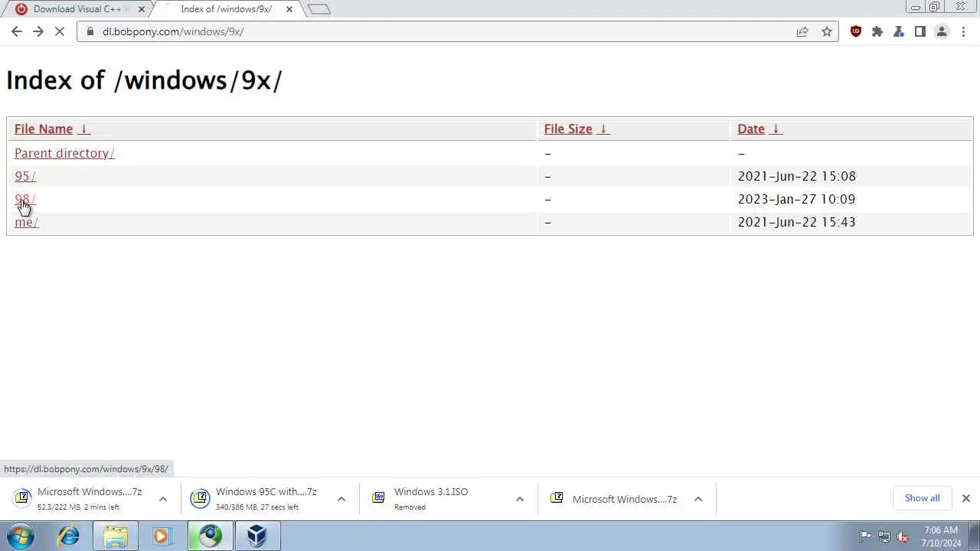Click the date 2021-Jun-22 15:08
980x551 pixels.
click(x=796, y=176)
